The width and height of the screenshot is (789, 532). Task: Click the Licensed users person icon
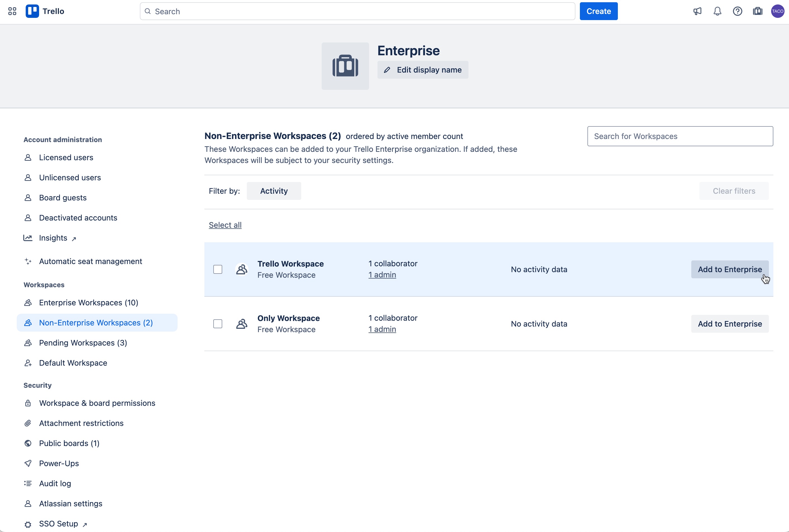(x=28, y=157)
